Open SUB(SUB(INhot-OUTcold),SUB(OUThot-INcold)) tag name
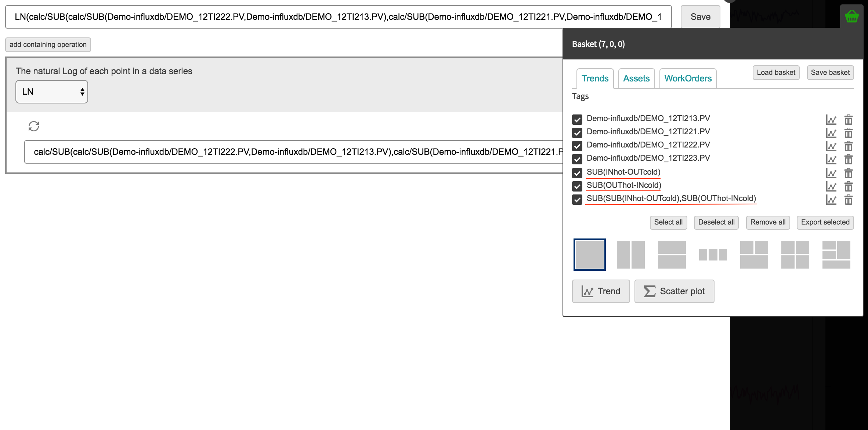Screen dimensions: 868x430 671,198
